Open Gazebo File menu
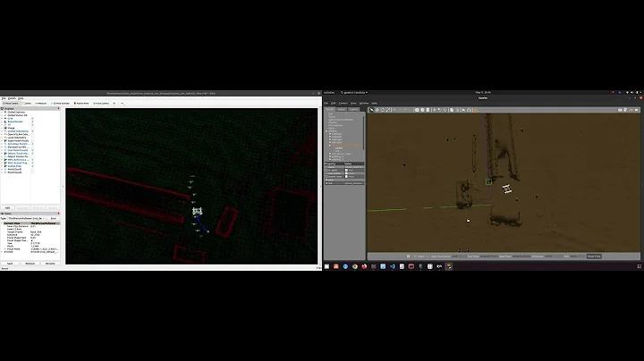Image resolution: width=644 pixels, height=361 pixels. [326, 103]
